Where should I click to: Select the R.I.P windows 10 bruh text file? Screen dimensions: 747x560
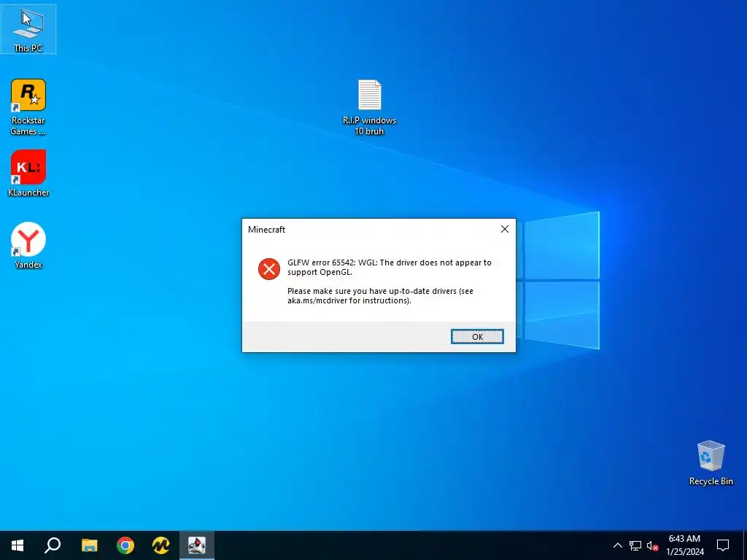(x=369, y=107)
